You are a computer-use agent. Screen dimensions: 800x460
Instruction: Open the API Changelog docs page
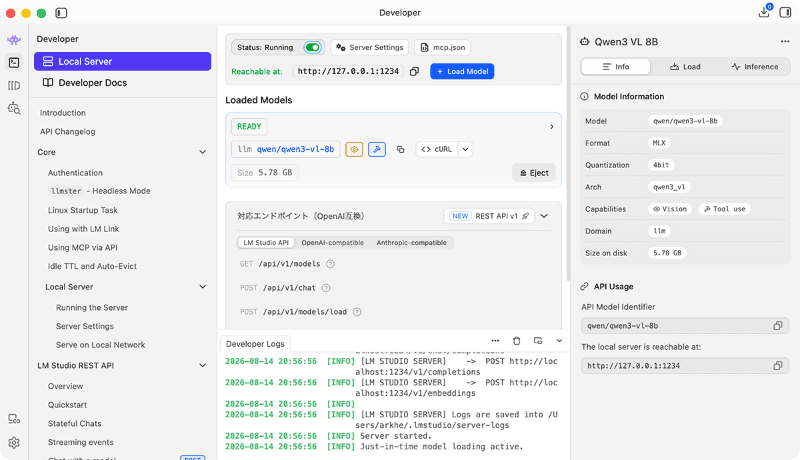67,132
